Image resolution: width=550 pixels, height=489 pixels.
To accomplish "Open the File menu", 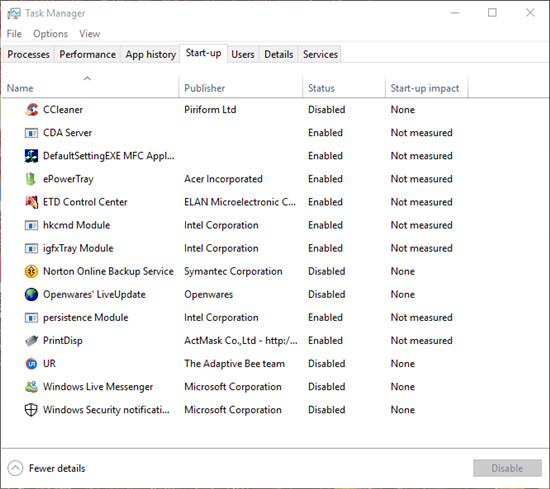I will point(14,34).
